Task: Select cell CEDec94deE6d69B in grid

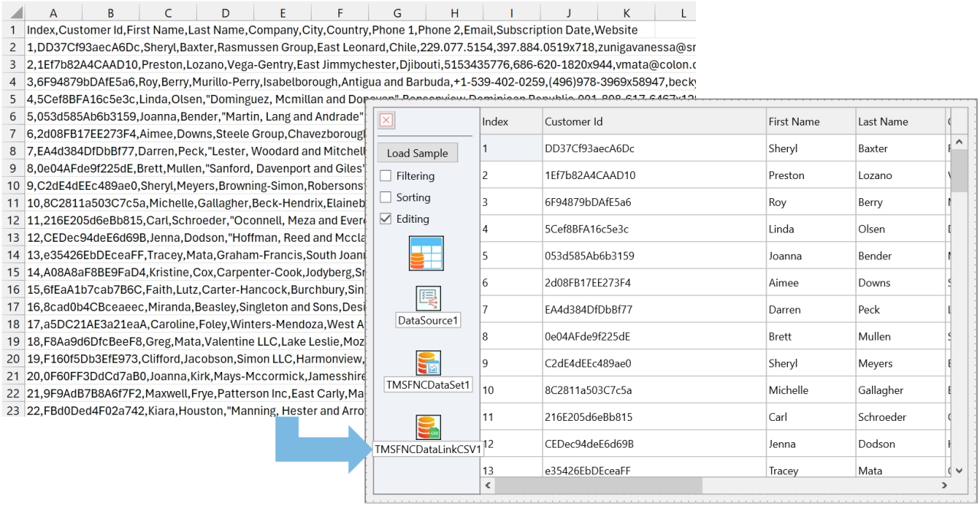Action: pos(654,444)
